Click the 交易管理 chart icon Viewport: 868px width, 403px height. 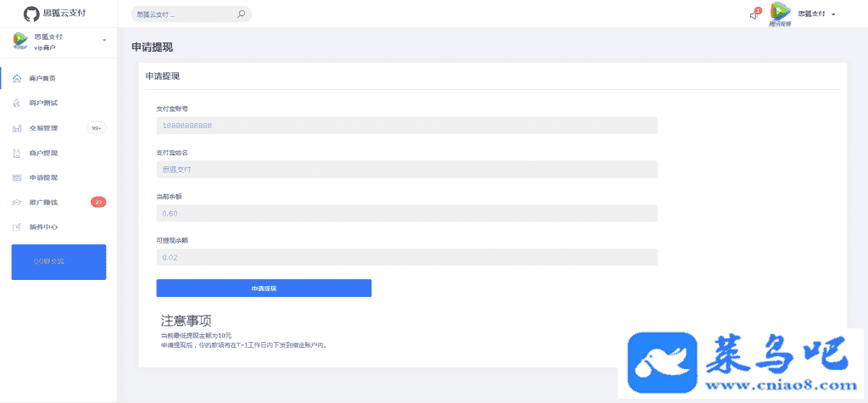[x=17, y=128]
